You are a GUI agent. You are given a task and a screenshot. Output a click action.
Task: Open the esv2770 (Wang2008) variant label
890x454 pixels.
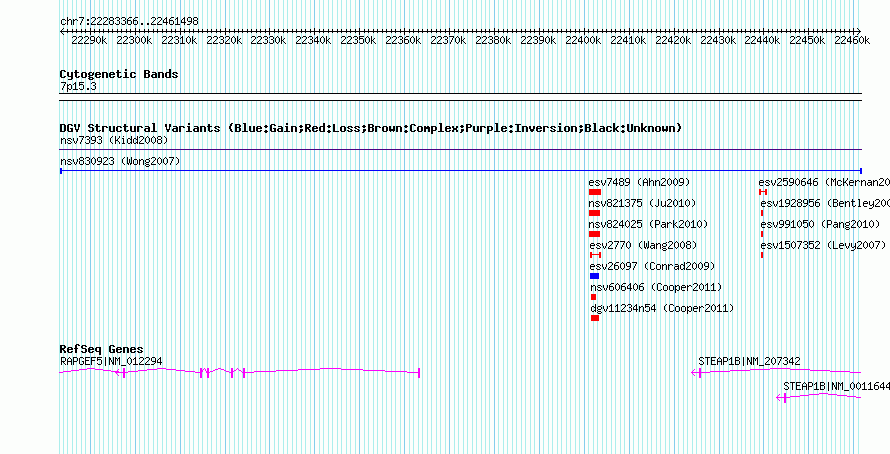pyautogui.click(x=643, y=245)
